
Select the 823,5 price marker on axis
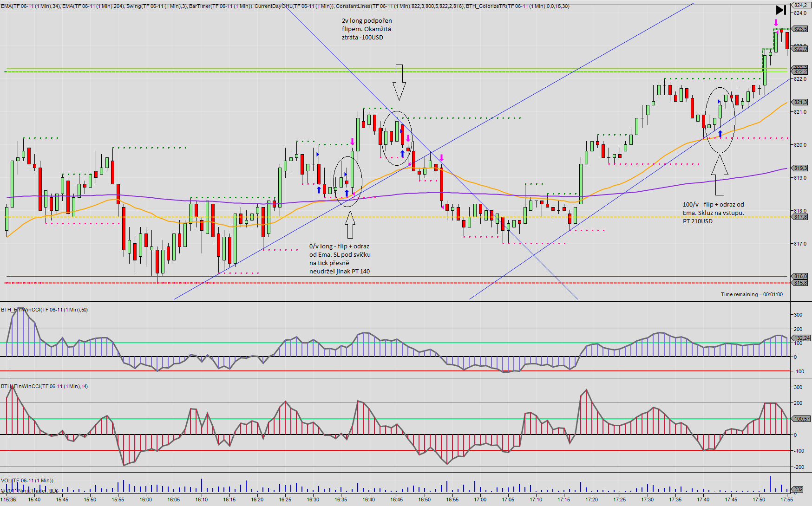tap(800, 29)
